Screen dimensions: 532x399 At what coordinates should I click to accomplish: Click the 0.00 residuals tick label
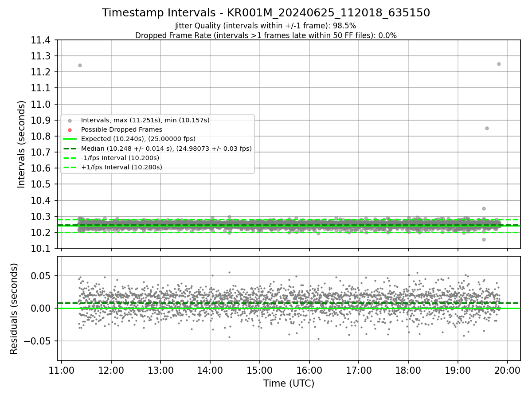(x=41, y=308)
